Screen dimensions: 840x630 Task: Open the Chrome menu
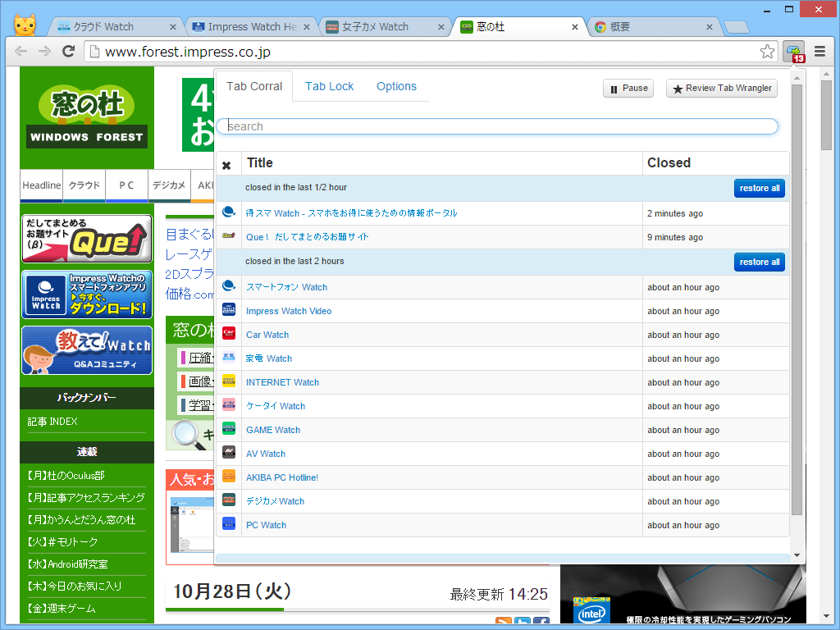[x=819, y=51]
